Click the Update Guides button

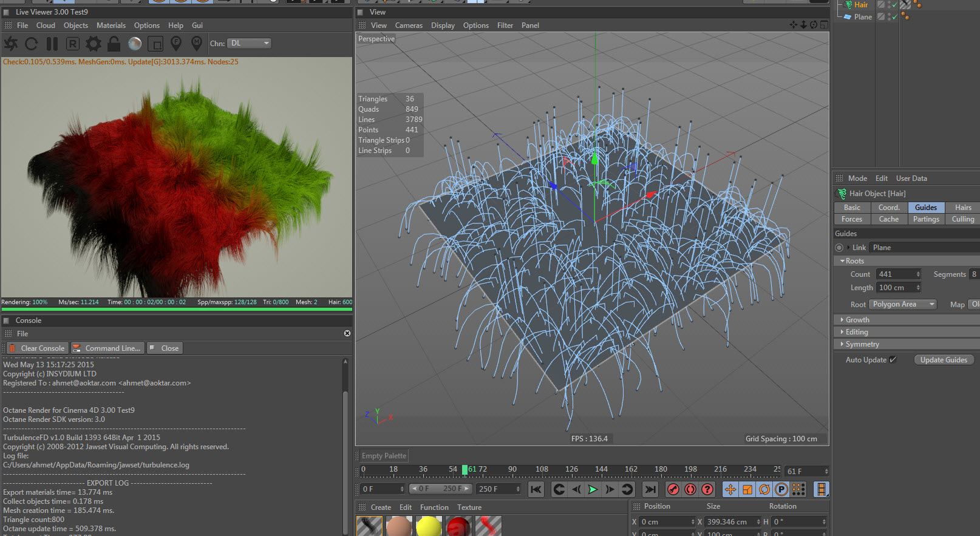pyautogui.click(x=944, y=360)
